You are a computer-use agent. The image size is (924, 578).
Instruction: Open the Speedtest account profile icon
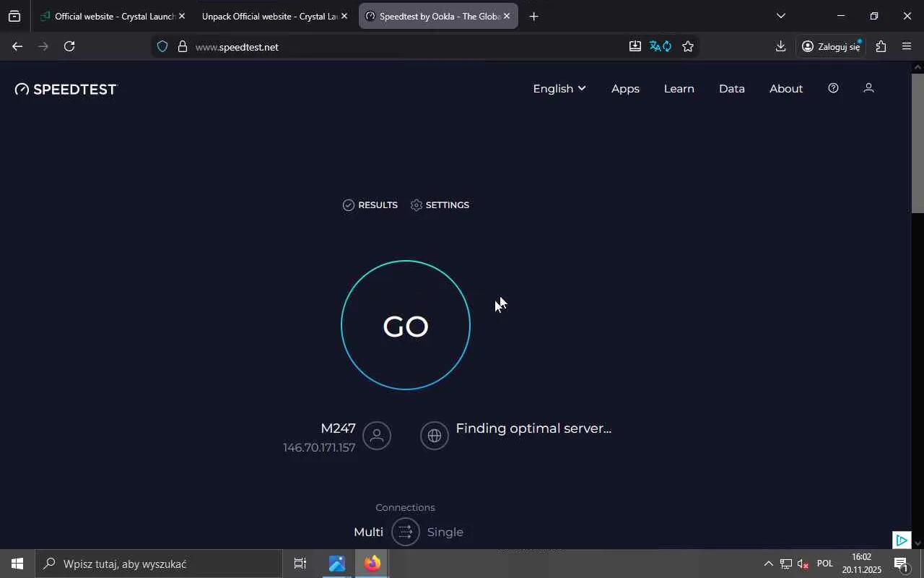point(869,88)
